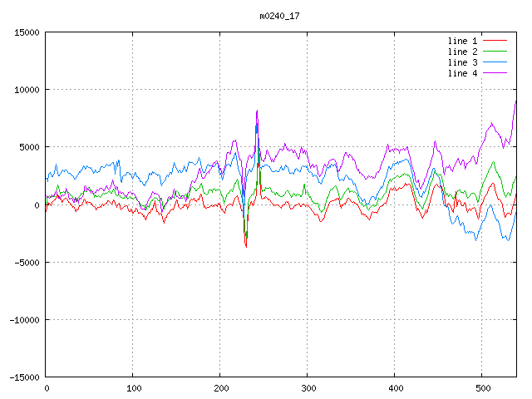Screen dimensions: 532x399
Task: Click the purple line 4 legend sample
Action: click(495, 73)
